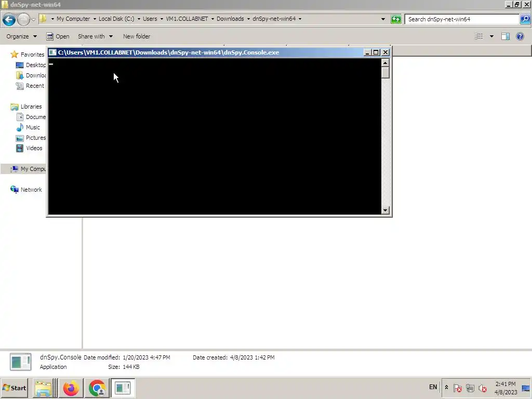Open the Documents library
This screenshot has width=532, height=399.
click(31, 117)
